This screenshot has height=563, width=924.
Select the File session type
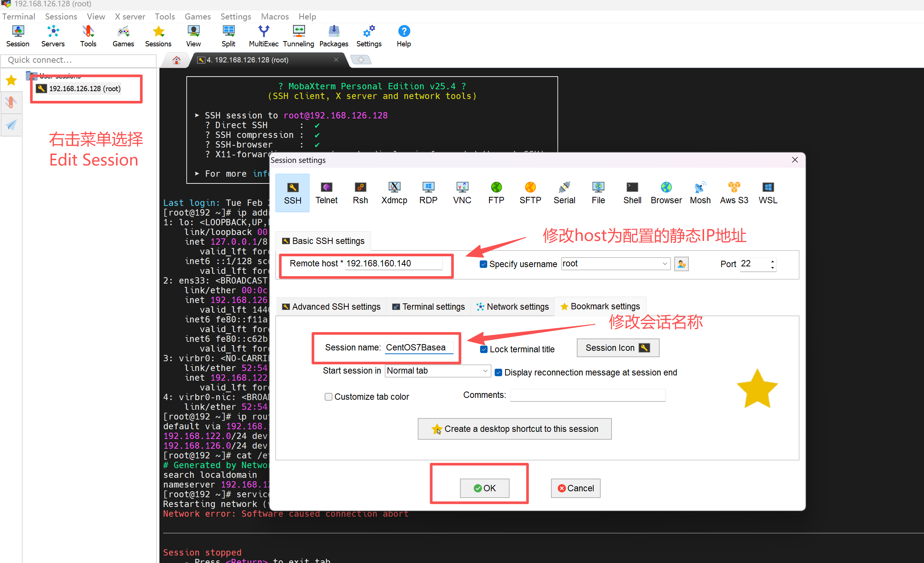598,193
